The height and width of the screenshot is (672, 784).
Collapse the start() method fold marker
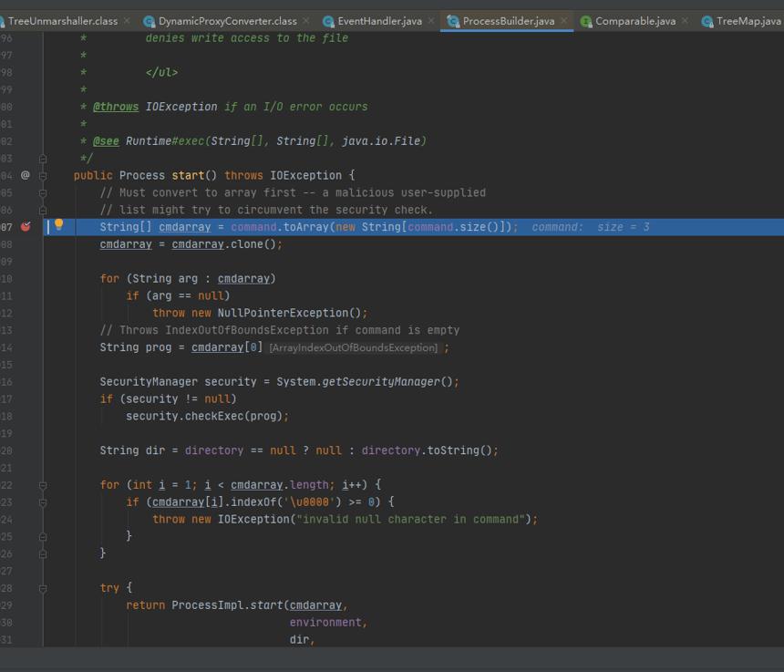(43, 176)
